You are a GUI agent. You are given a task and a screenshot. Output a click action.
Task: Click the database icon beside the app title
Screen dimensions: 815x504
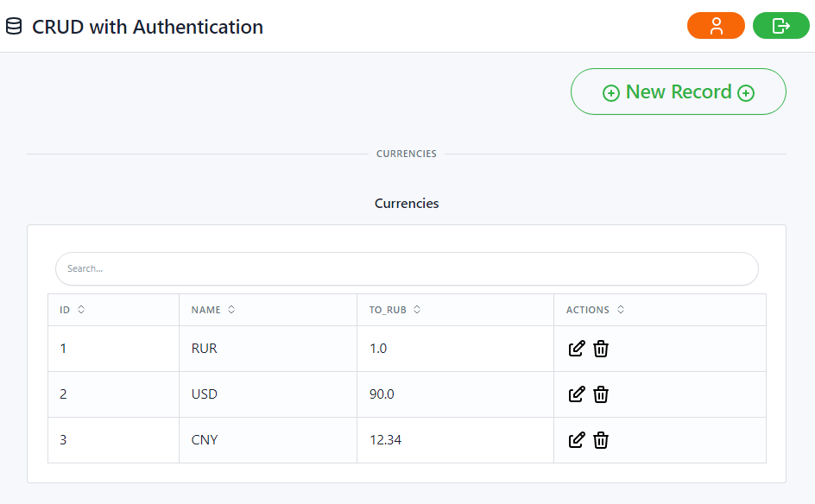pos(14,26)
